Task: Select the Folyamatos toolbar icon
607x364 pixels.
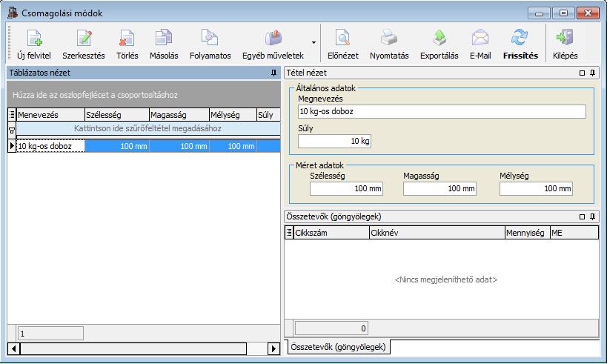Action: tap(210, 39)
